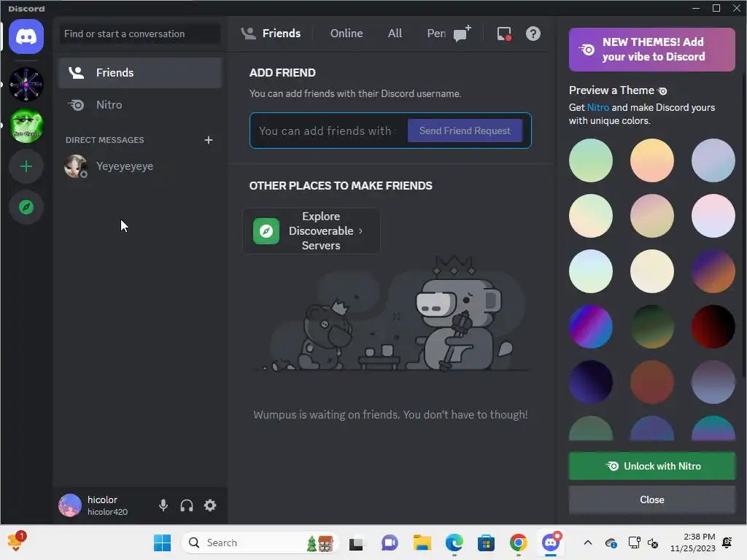Image resolution: width=747 pixels, height=560 pixels.
Task: Show hidden system tray icons
Action: 588,542
